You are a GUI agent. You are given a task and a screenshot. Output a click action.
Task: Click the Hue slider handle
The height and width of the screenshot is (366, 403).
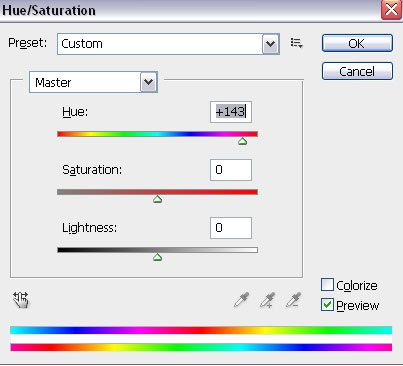click(243, 141)
